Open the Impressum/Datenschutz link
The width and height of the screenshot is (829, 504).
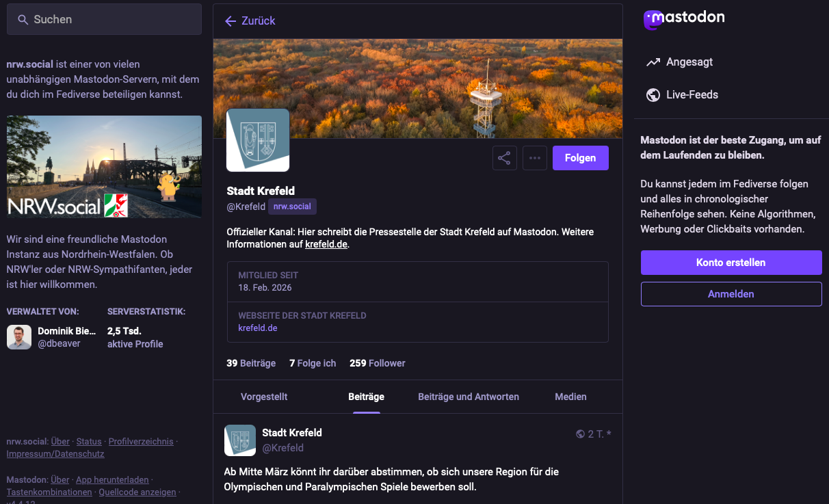click(x=55, y=453)
